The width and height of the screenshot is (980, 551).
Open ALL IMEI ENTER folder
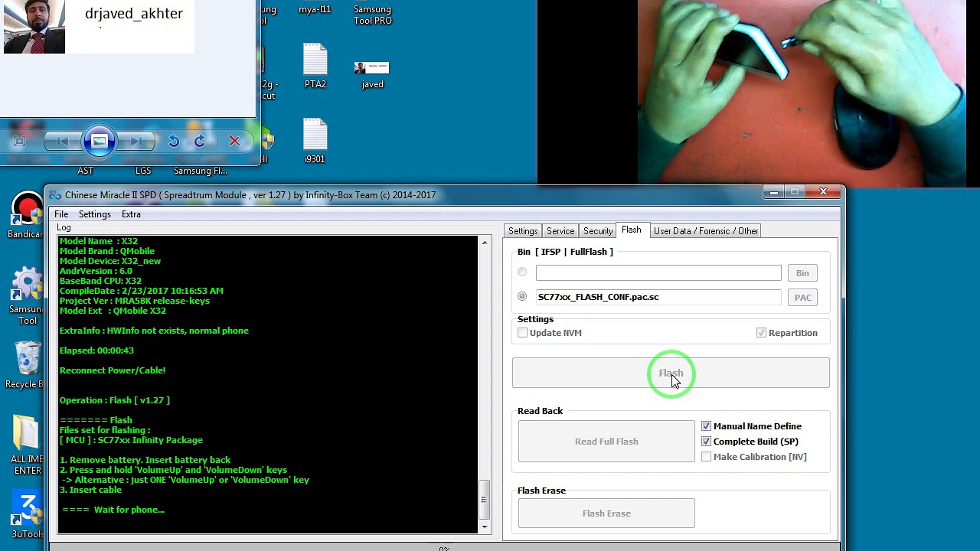click(27, 445)
